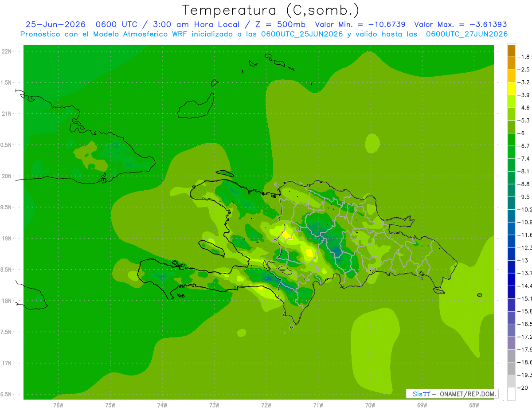This screenshot has width=532, height=411.
Task: Pick blue colorbar swatch between -13 and -13.7
Action: (x=511, y=266)
